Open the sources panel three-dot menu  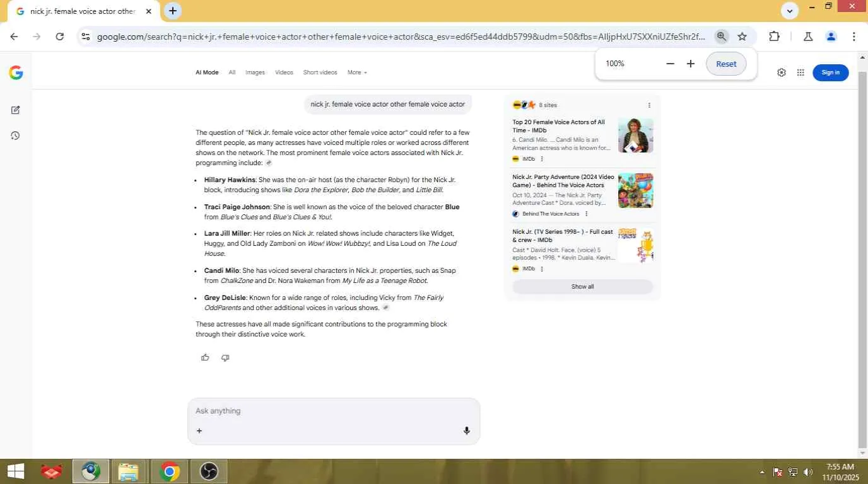tap(649, 105)
